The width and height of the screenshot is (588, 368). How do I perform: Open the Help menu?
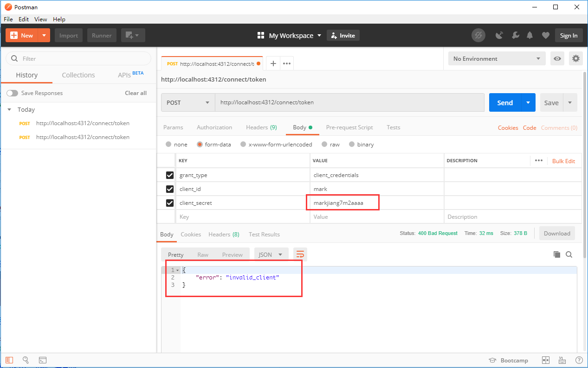[59, 19]
